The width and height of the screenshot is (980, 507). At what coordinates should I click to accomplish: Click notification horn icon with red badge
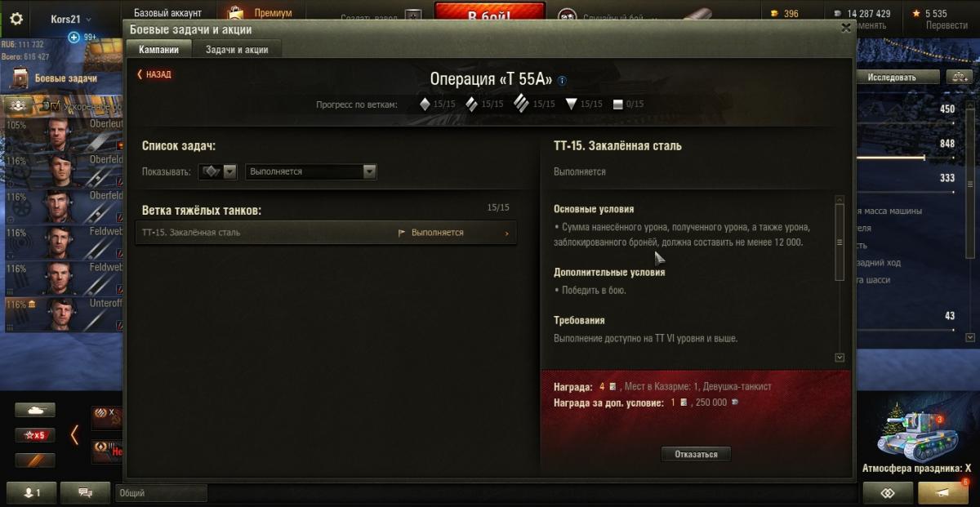pyautogui.click(x=943, y=492)
